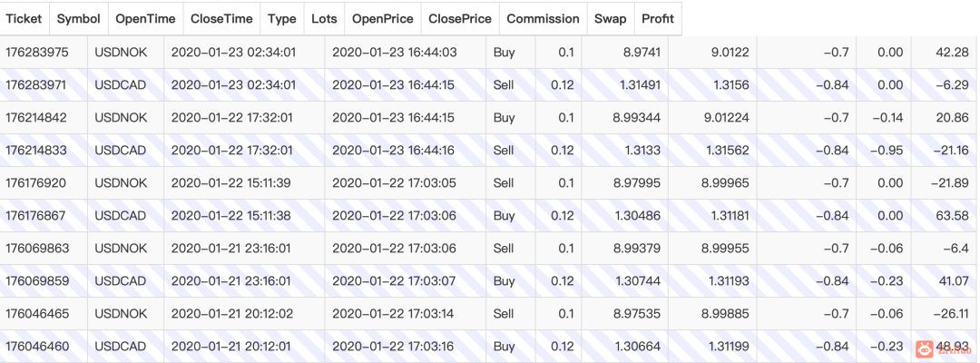Click the profit value 63.58

952,216
